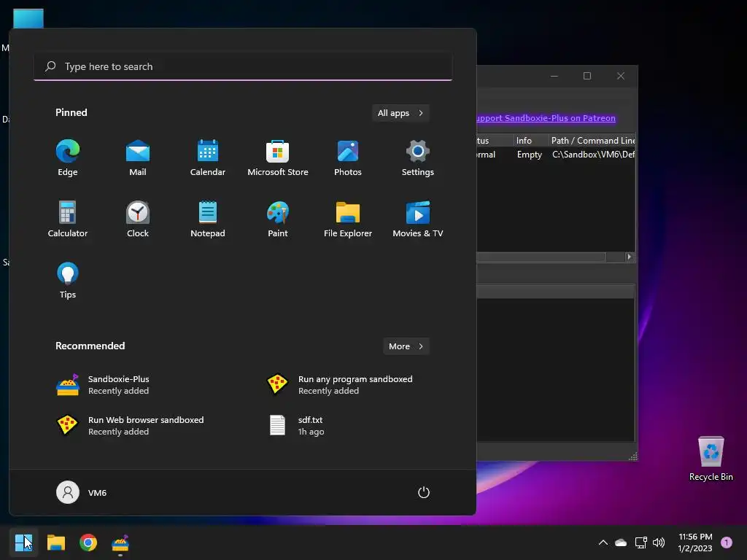Open the Calendar app
Screen dimensions: 747x560
pos(208,157)
